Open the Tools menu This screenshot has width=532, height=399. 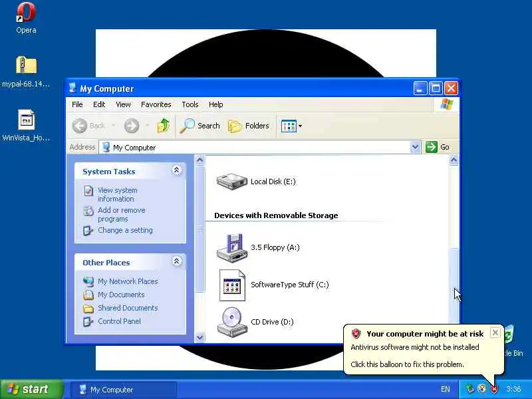tap(190, 104)
